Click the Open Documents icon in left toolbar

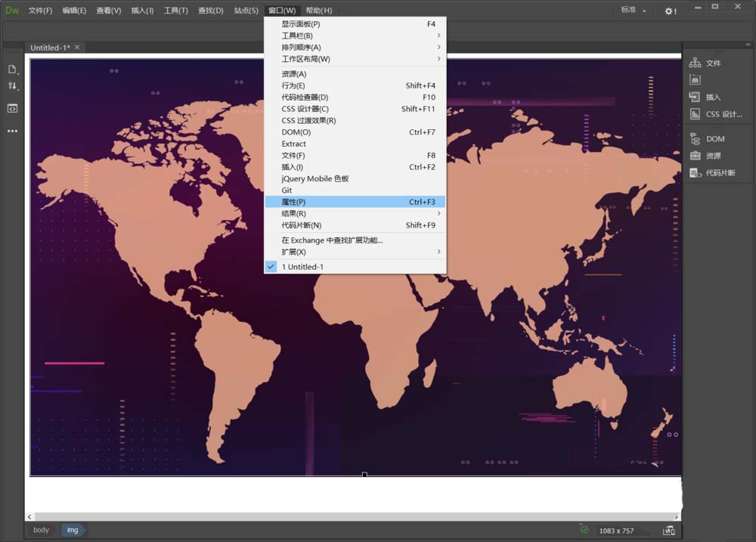[12, 70]
